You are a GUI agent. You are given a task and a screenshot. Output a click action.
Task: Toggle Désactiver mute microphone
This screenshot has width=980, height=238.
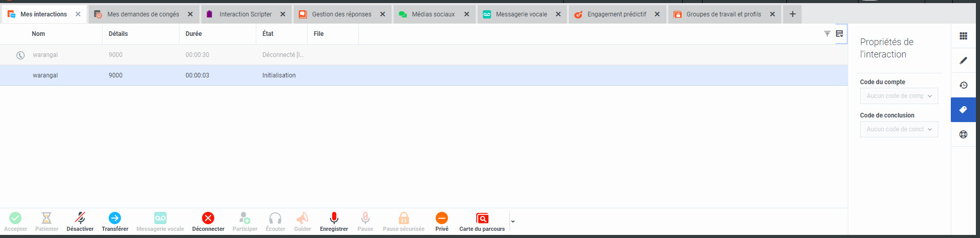(x=80, y=219)
